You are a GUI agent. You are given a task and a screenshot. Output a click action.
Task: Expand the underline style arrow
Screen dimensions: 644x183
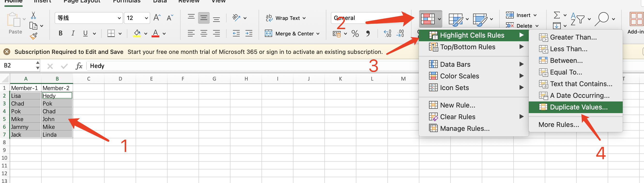[x=94, y=33]
